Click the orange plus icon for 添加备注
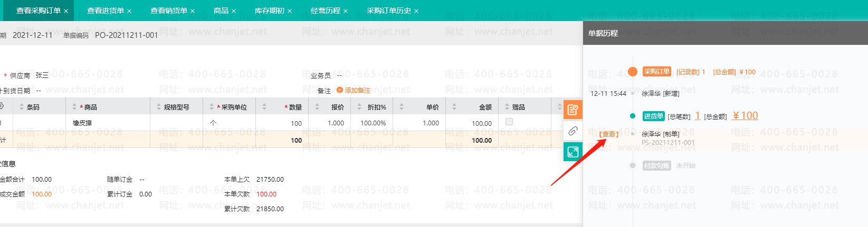 pos(340,90)
